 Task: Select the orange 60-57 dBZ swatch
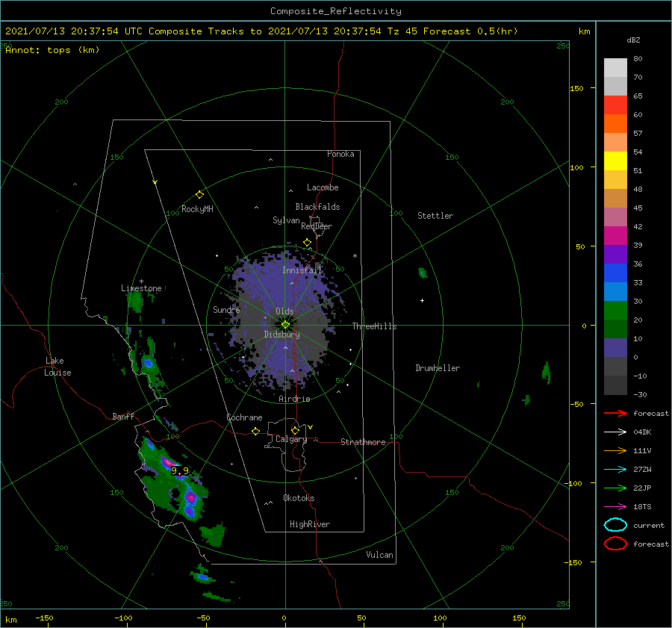[x=615, y=123]
